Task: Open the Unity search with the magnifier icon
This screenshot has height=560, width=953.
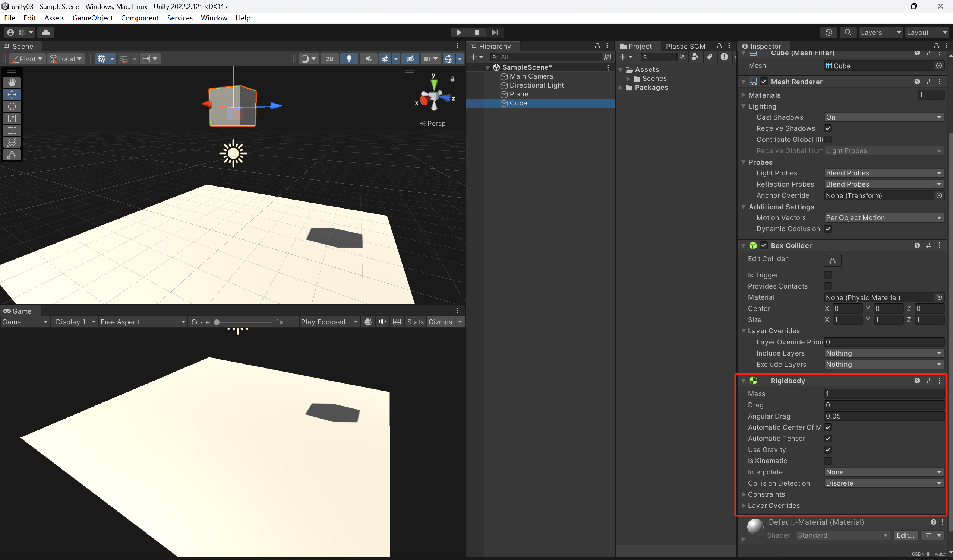Action: pyautogui.click(x=848, y=32)
